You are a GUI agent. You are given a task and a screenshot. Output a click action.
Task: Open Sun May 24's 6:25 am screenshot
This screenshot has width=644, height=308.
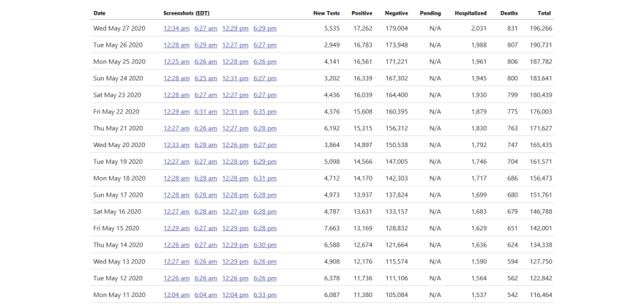206,78
